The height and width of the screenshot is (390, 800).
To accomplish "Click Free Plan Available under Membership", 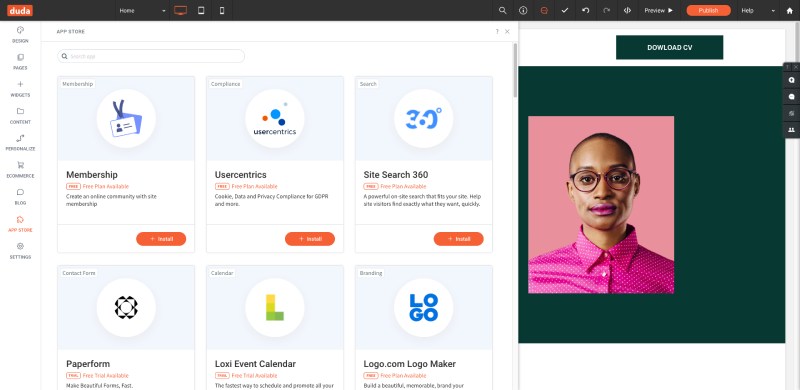I will [x=106, y=186].
